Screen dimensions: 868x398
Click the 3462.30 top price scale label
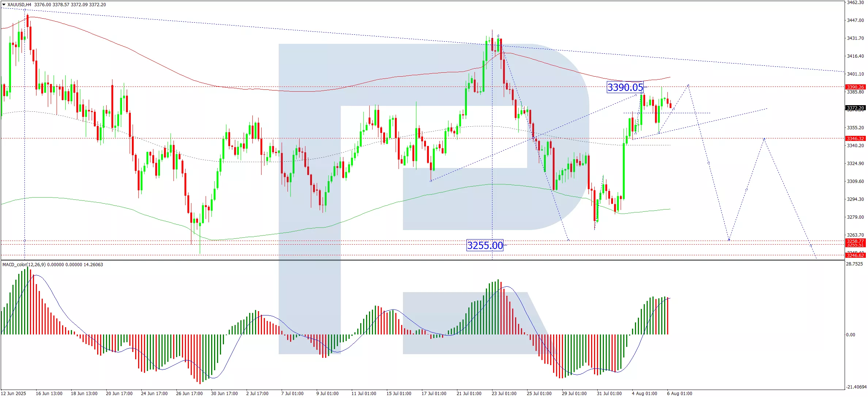(855, 3)
